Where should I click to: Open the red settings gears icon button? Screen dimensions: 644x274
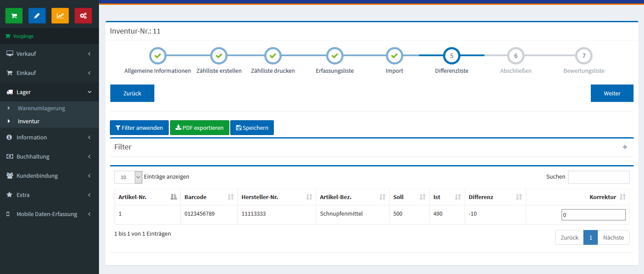83,16
